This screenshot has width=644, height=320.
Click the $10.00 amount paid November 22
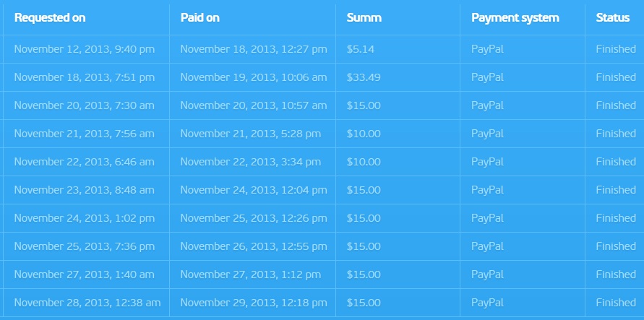click(364, 162)
